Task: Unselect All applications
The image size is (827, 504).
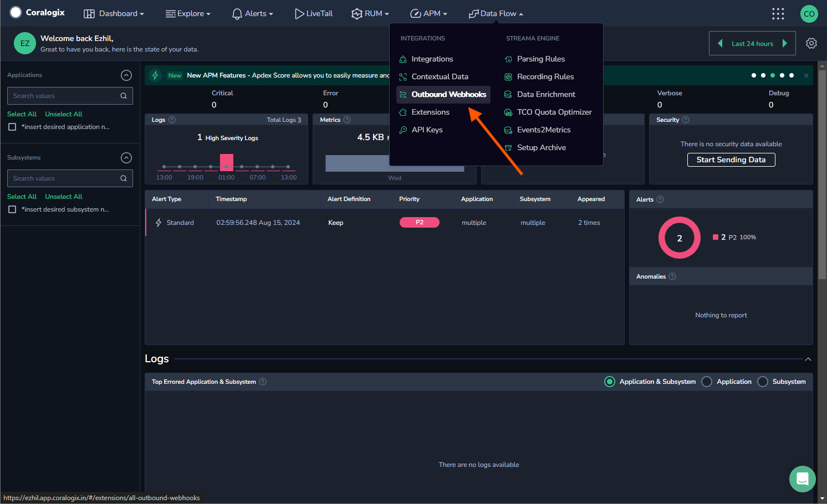Action: click(64, 114)
